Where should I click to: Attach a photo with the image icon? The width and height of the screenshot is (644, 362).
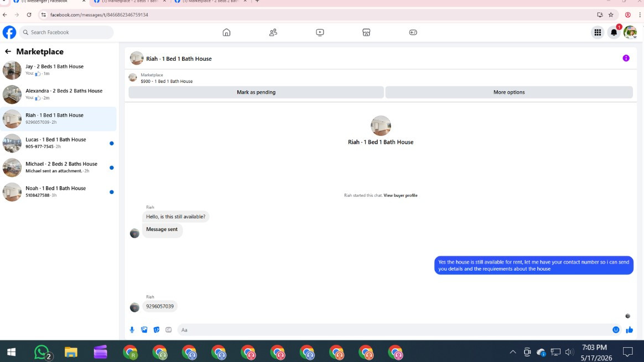pyautogui.click(x=144, y=330)
